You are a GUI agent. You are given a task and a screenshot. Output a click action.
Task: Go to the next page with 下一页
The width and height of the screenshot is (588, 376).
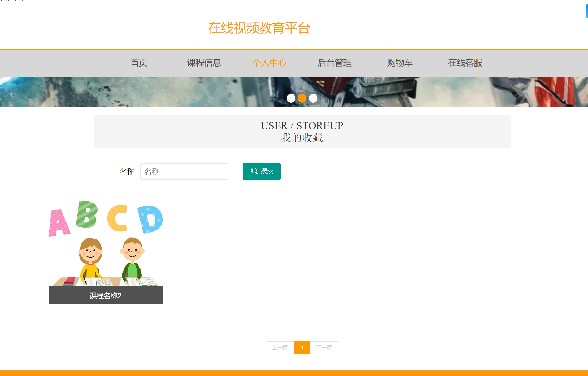pos(324,348)
